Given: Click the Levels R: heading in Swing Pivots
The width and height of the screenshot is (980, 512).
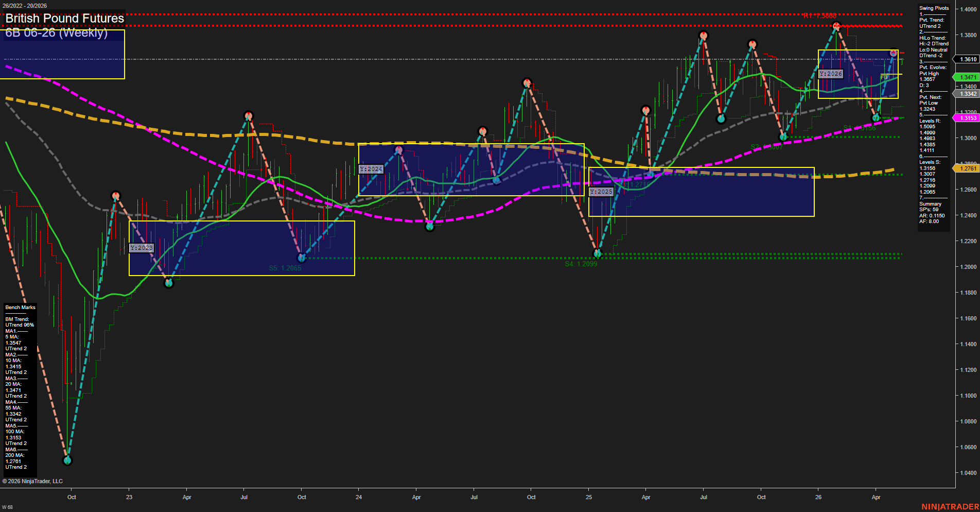Looking at the screenshot, I should [930, 121].
